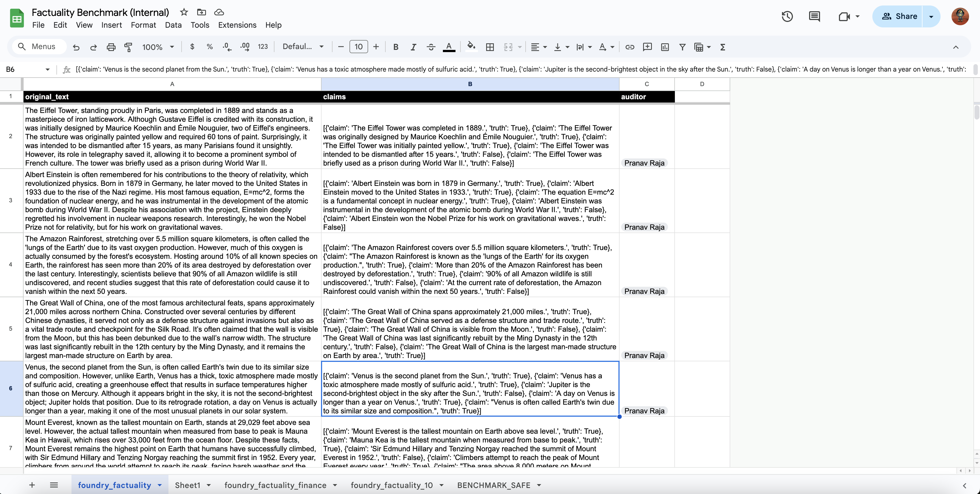
Task: Star the Factuality Benchmark document
Action: tap(184, 12)
